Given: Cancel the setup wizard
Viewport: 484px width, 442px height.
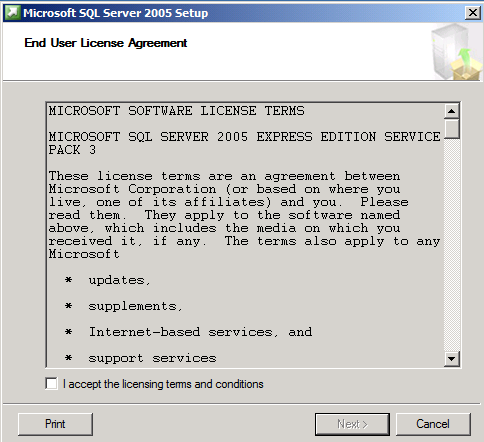Looking at the screenshot, I should pyautogui.click(x=433, y=424).
